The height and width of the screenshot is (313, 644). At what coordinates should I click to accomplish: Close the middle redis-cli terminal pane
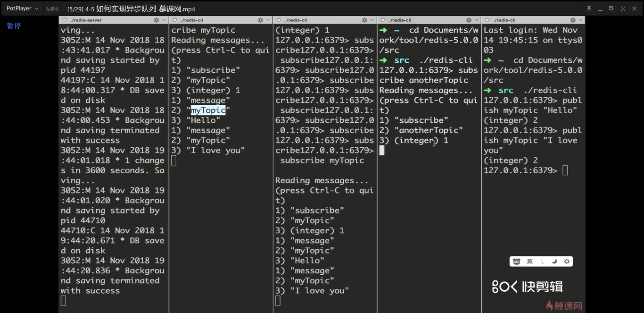click(x=279, y=20)
